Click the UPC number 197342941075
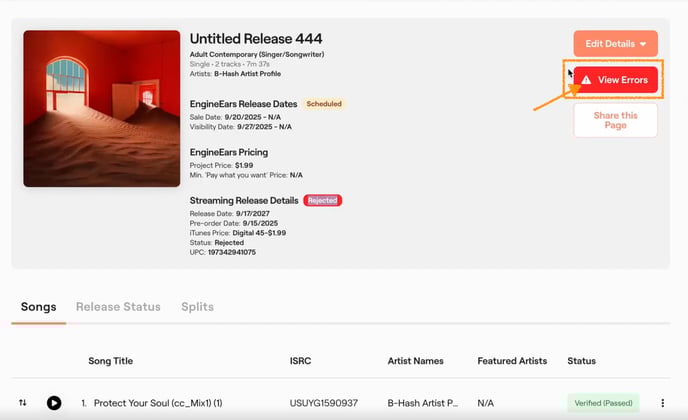Viewport: 688px width, 420px height. click(x=232, y=252)
